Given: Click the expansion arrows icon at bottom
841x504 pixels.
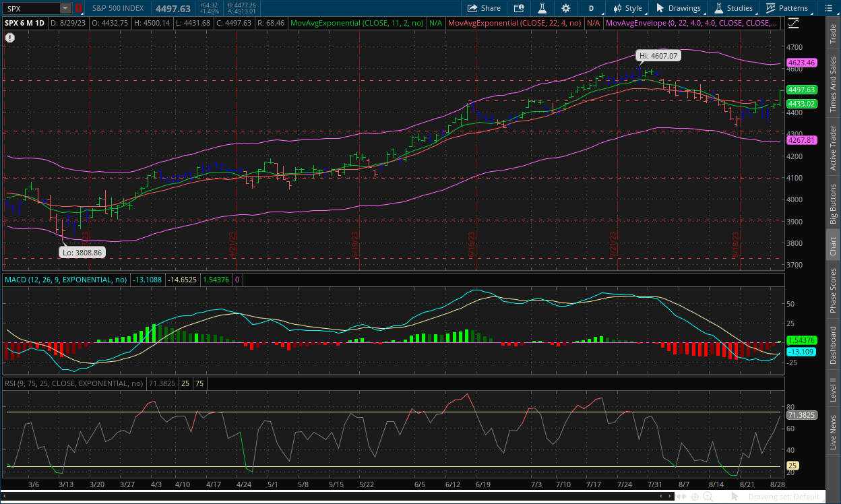Looking at the screenshot, I should [x=681, y=497].
